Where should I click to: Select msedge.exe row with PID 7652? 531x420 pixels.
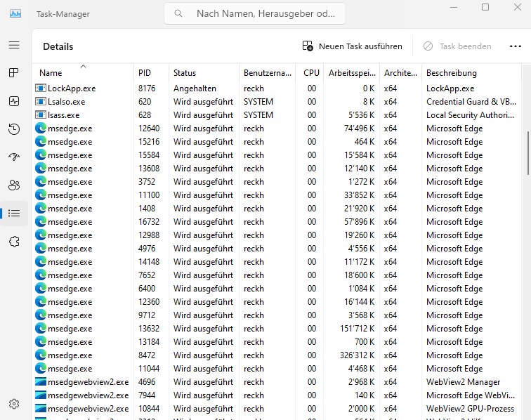click(x=277, y=275)
